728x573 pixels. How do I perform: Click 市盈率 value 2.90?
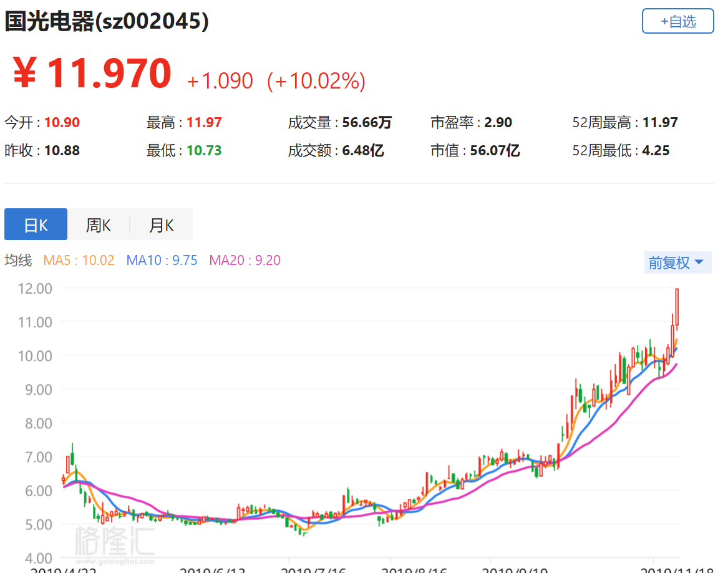click(x=498, y=122)
